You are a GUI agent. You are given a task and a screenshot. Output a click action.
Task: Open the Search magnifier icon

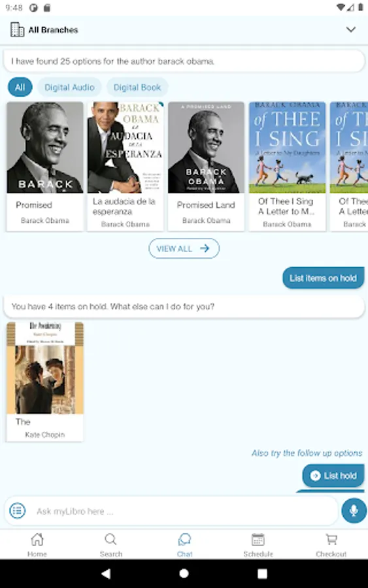(110, 540)
